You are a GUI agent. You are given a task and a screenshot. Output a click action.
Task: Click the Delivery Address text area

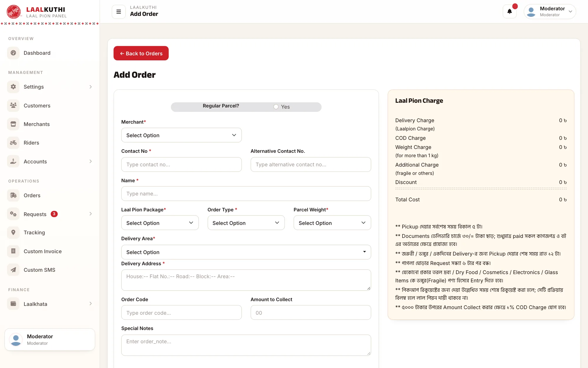point(246,280)
